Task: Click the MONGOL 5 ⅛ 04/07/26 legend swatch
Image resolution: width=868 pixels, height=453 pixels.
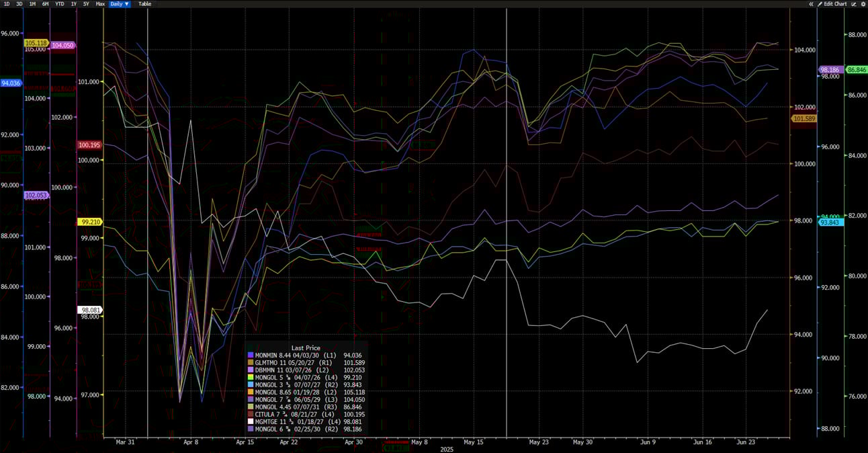Action: click(x=251, y=377)
